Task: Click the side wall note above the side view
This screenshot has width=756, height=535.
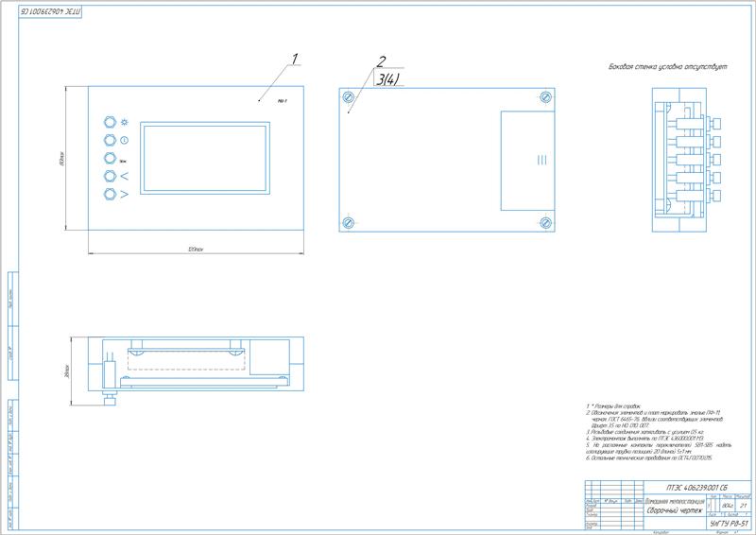Action: coord(668,66)
